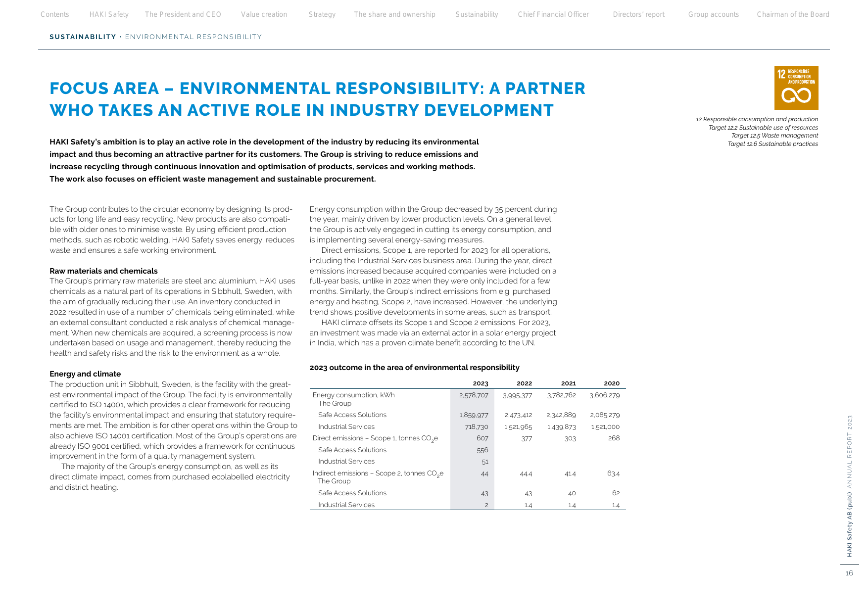Go to the Sustainability nav item
This screenshot has width=868, height=614.
pyautogui.click(x=477, y=14)
